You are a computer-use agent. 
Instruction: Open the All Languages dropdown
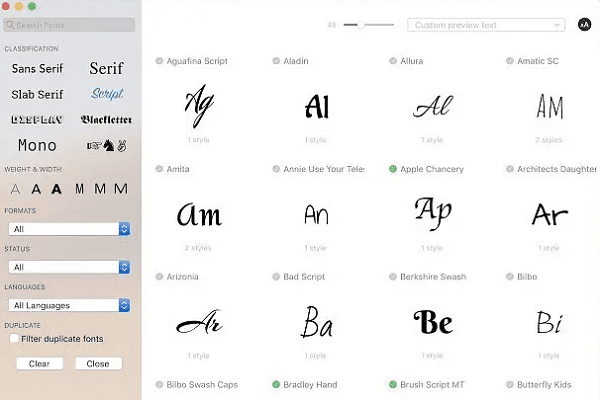pyautogui.click(x=68, y=305)
